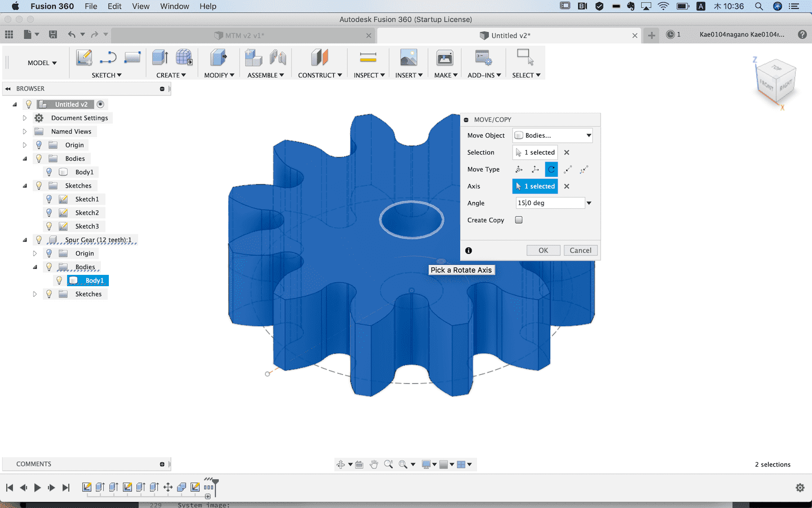Open the MODIFY toolbar menu
812x508 pixels.
click(219, 75)
